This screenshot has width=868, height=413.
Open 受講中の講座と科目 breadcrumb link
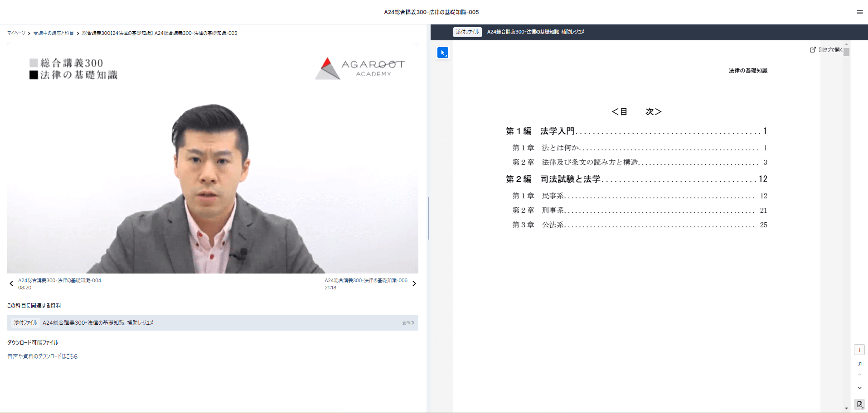pyautogui.click(x=53, y=34)
